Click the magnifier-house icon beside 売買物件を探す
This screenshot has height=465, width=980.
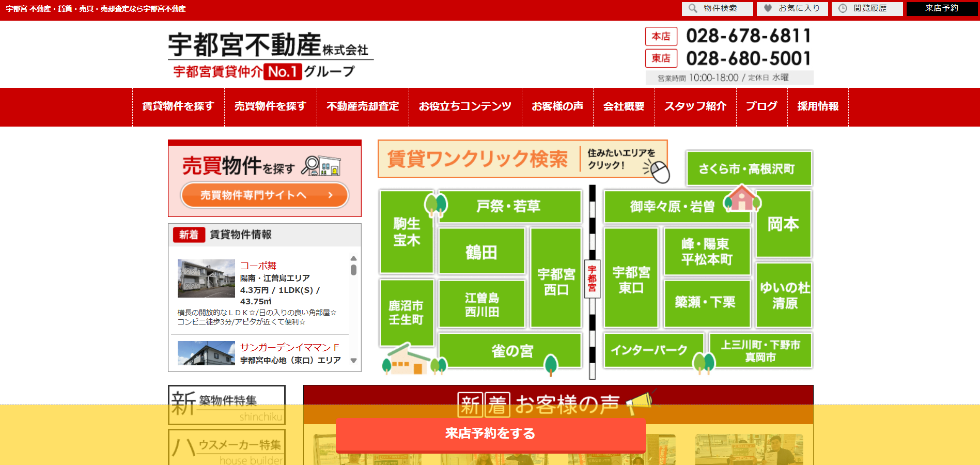[321, 165]
